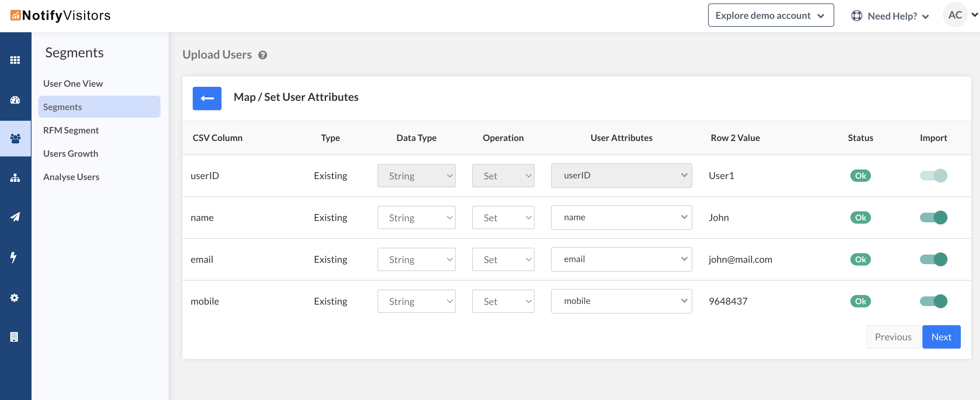Viewport: 980px width, 400px height.
Task: Click the paper plane campaigns icon
Action: [15, 217]
